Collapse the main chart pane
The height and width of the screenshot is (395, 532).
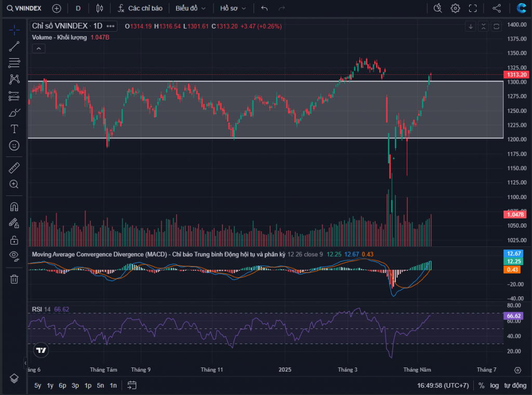(x=484, y=27)
